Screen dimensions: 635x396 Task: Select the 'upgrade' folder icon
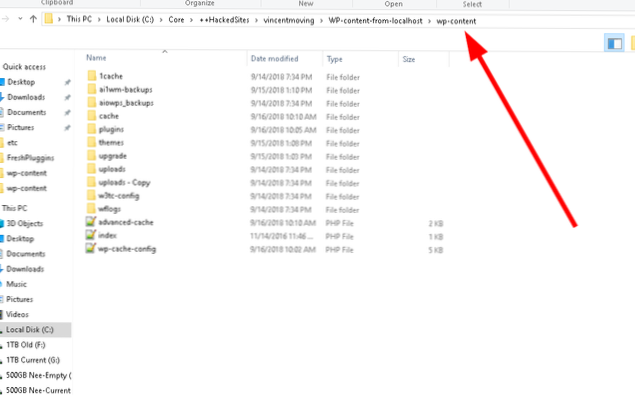pos(92,155)
